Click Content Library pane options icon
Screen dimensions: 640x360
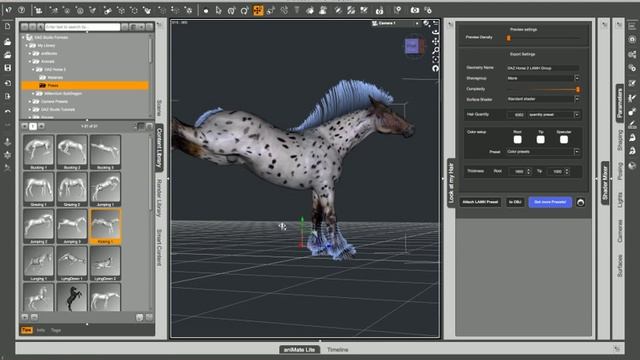point(160,25)
